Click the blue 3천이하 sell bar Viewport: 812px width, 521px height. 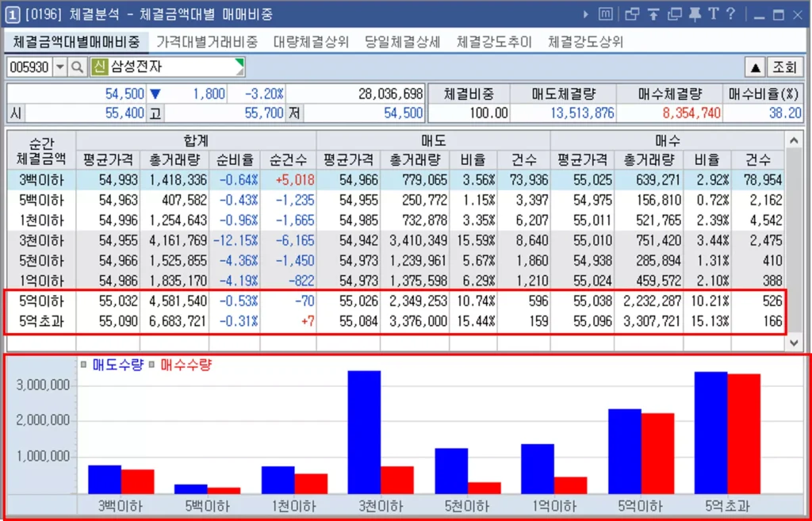364,432
